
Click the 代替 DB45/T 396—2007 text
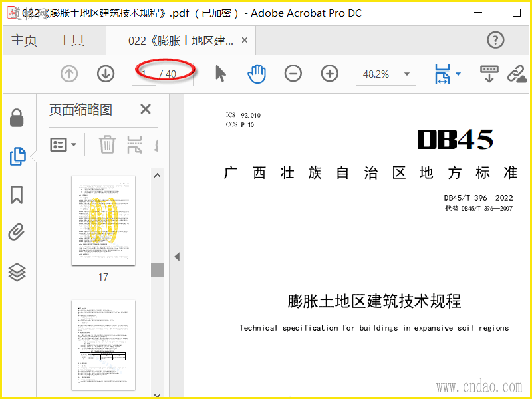point(479,209)
